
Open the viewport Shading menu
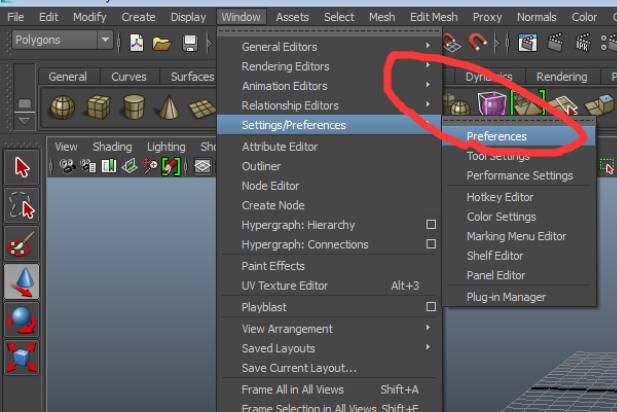[112, 147]
